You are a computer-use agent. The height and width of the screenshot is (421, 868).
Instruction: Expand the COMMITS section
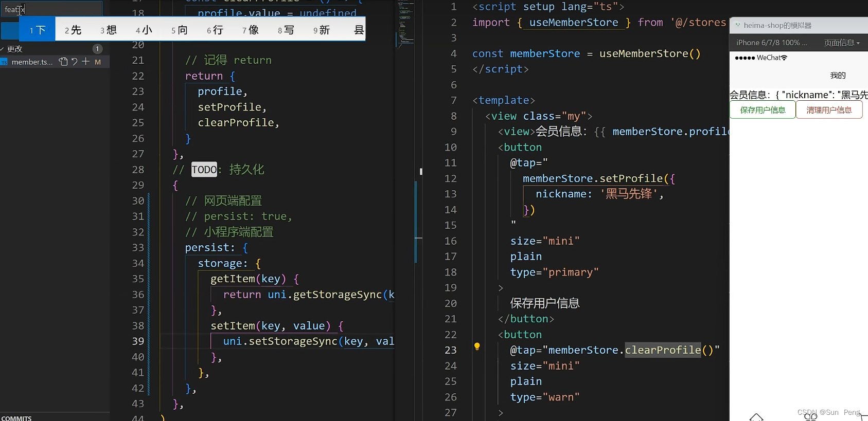coord(16,418)
